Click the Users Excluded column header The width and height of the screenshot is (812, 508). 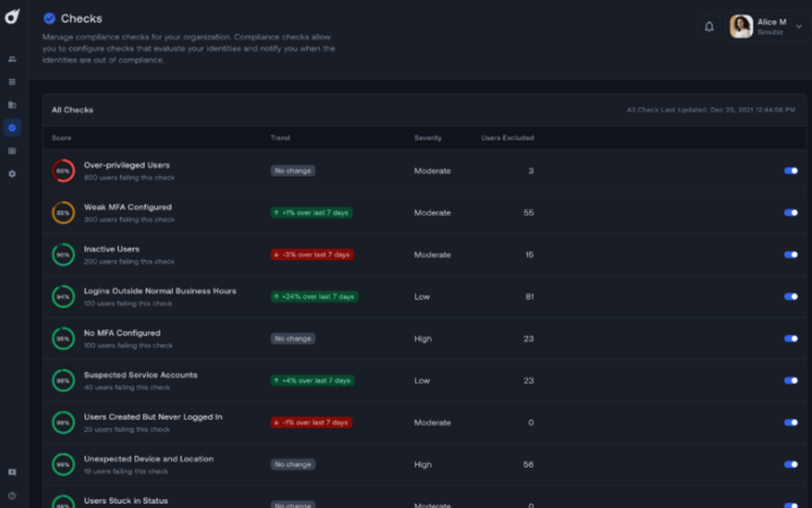click(x=508, y=138)
